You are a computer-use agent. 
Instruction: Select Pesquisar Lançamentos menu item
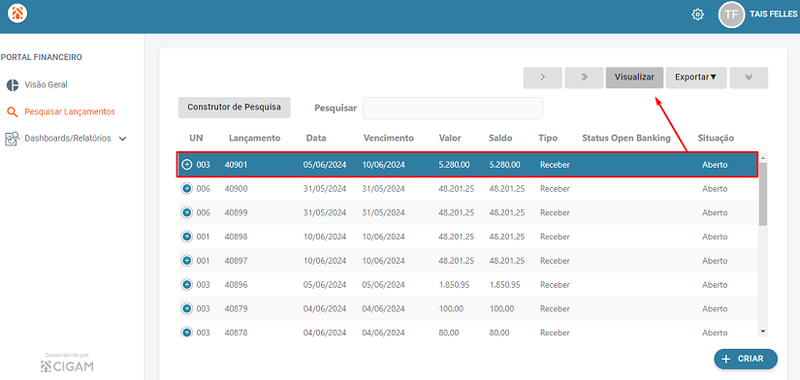click(x=69, y=112)
